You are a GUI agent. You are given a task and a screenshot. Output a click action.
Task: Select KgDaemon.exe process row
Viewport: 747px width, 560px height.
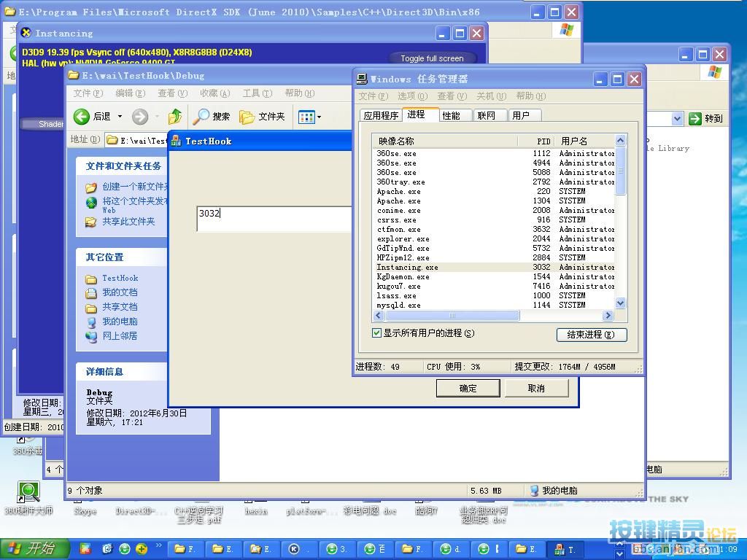click(x=494, y=276)
